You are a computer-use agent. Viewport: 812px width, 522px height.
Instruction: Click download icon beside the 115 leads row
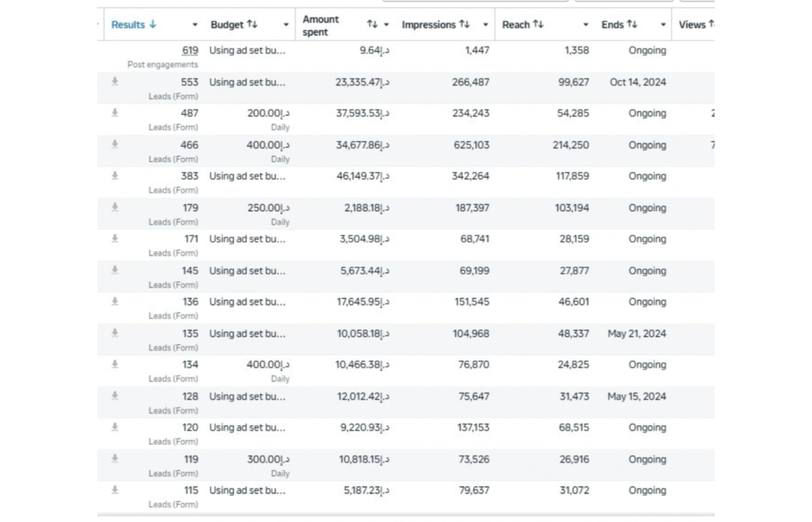point(115,490)
